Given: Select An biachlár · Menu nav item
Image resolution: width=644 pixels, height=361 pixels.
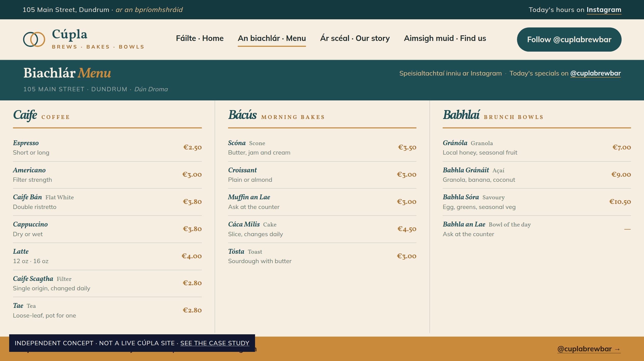Looking at the screenshot, I should click(x=272, y=38).
